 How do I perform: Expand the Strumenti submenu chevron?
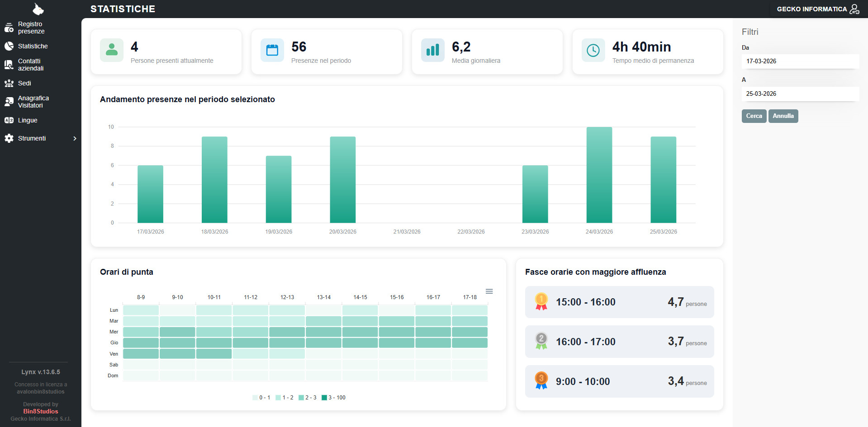point(75,139)
